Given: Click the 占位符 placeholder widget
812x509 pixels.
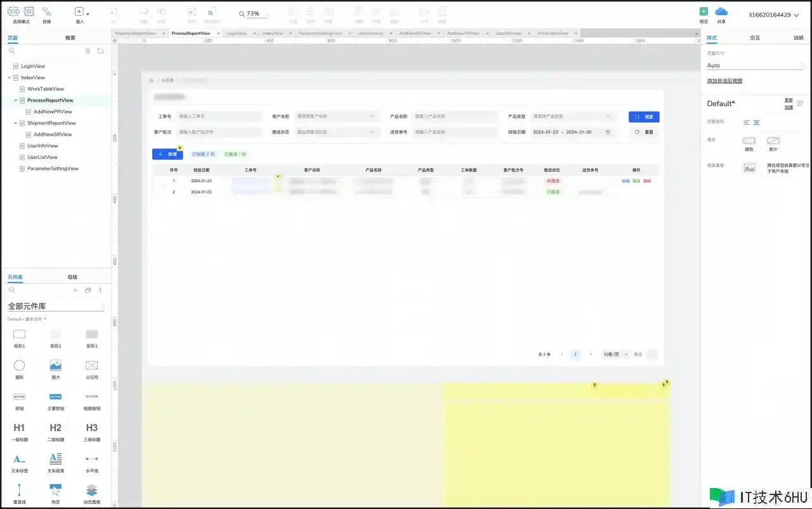Looking at the screenshot, I should [92, 366].
